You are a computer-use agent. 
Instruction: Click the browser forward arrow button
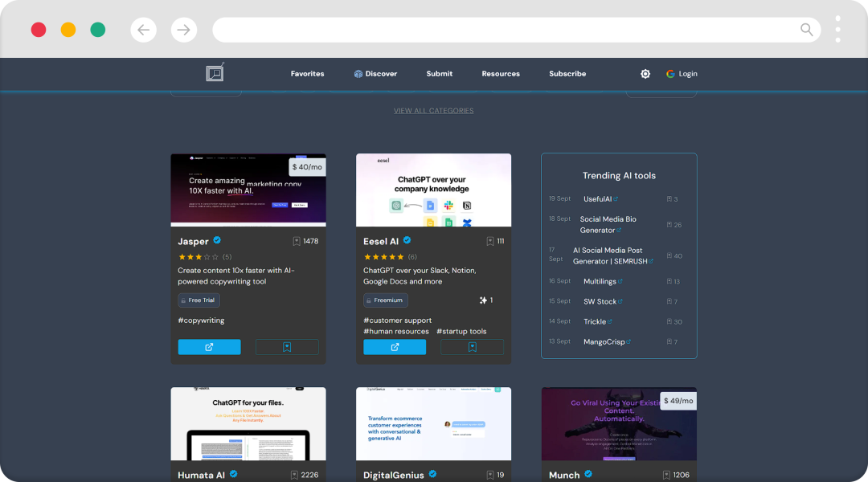(x=184, y=30)
